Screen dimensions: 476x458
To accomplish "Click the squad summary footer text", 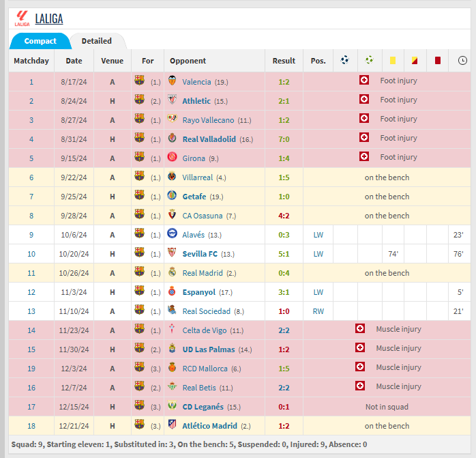I will click(x=189, y=444).
